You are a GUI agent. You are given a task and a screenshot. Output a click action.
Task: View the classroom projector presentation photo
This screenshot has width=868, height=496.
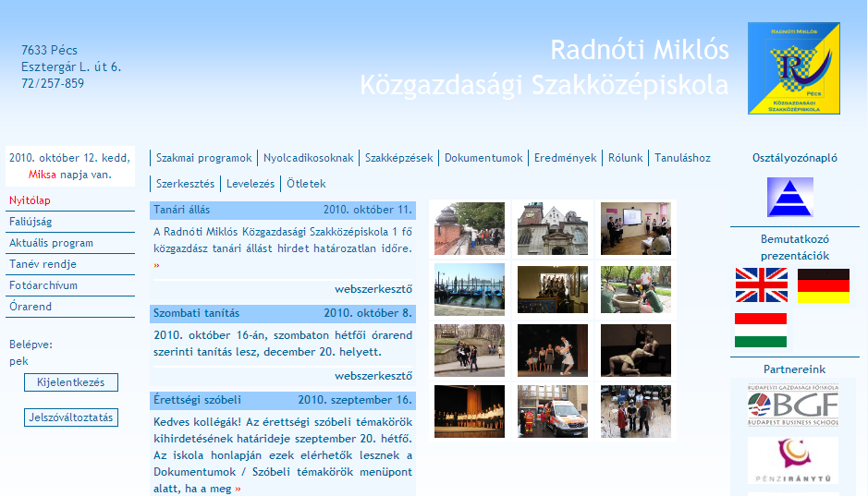tap(636, 228)
